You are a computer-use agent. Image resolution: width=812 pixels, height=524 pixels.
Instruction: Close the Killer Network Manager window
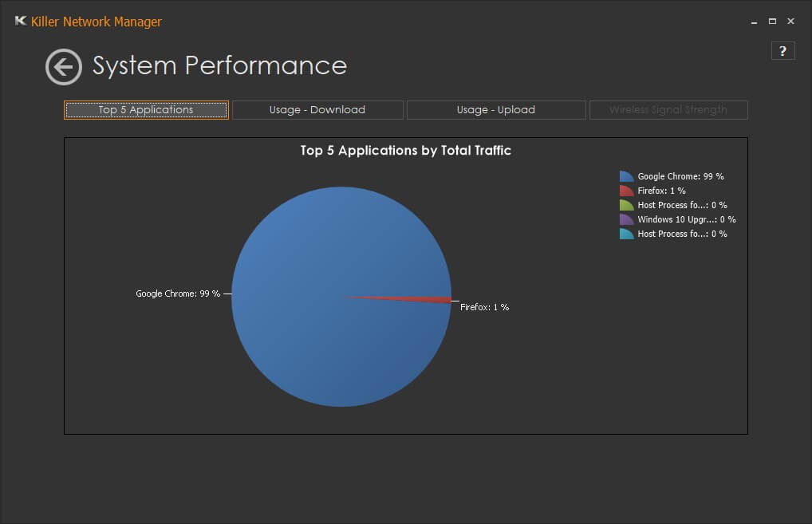[x=790, y=22]
